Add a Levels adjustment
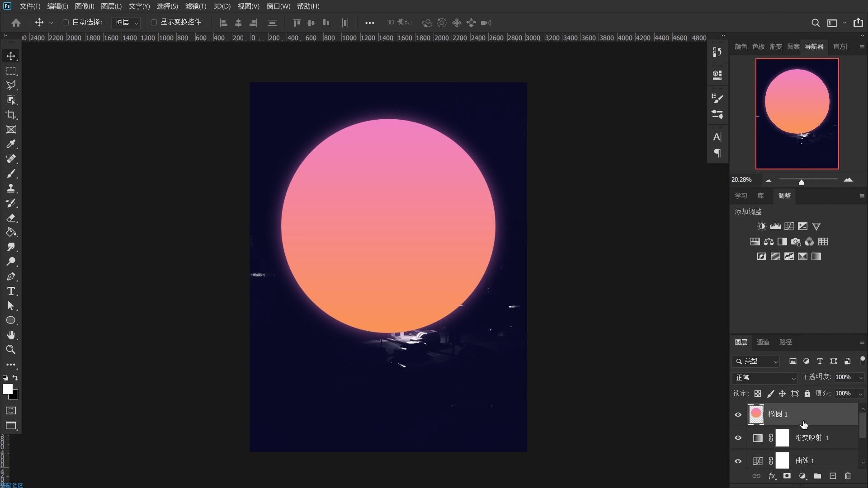868x488 pixels. pos(775,226)
